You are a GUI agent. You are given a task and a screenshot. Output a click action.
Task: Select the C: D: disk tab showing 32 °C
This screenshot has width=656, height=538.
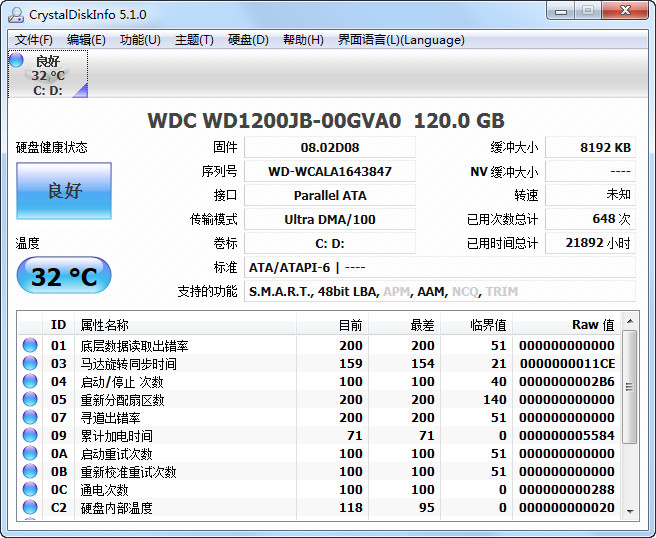(48, 74)
